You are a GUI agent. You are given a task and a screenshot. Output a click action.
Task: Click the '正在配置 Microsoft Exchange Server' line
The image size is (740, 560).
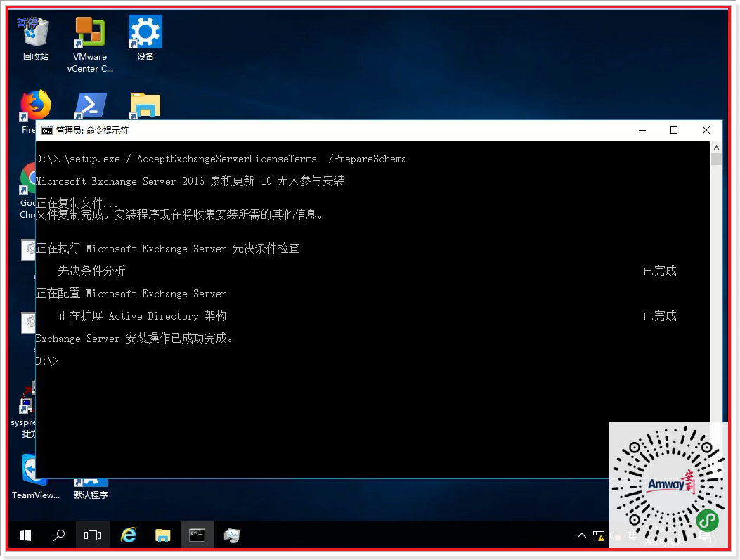[131, 294]
